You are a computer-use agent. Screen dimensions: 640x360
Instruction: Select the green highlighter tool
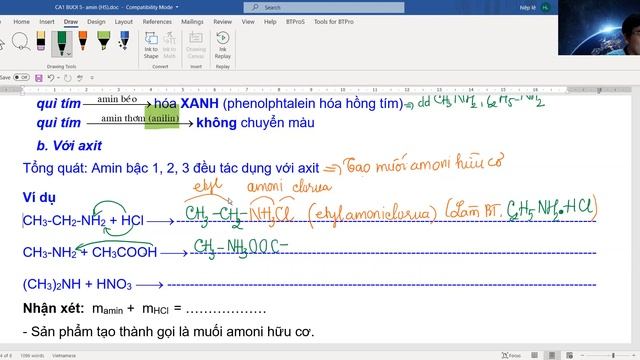pyautogui.click(x=104, y=41)
